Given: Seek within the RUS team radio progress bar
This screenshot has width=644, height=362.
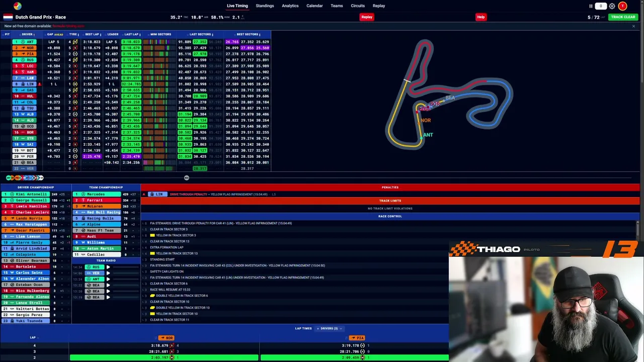Looking at the screenshot, I should 125,267.
